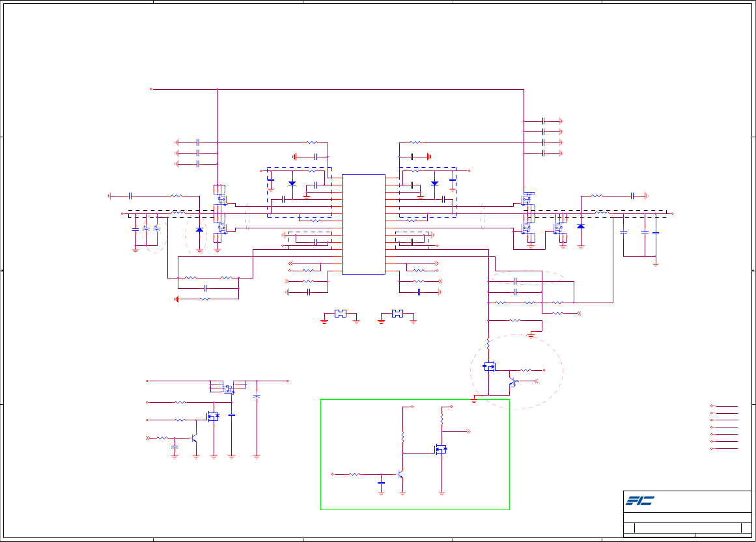Select horizontal base resistor inside green box
The width and height of the screenshot is (756, 542).
pyautogui.click(x=354, y=474)
